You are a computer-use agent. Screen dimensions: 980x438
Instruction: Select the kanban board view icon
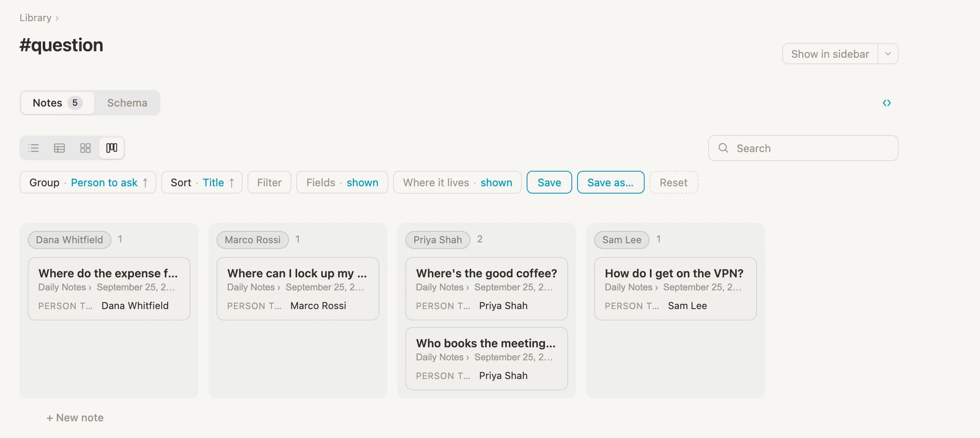pyautogui.click(x=112, y=148)
